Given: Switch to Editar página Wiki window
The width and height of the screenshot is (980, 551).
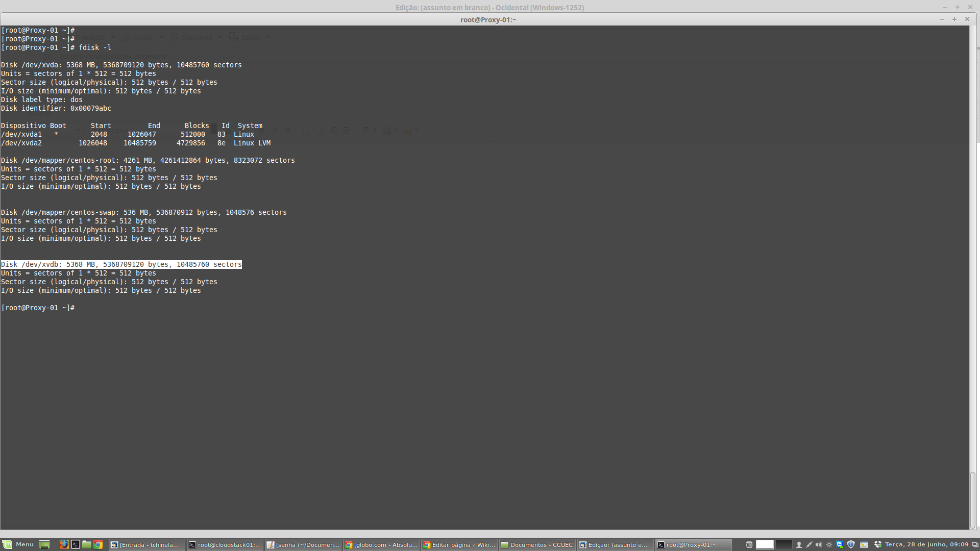Looking at the screenshot, I should (x=459, y=544).
